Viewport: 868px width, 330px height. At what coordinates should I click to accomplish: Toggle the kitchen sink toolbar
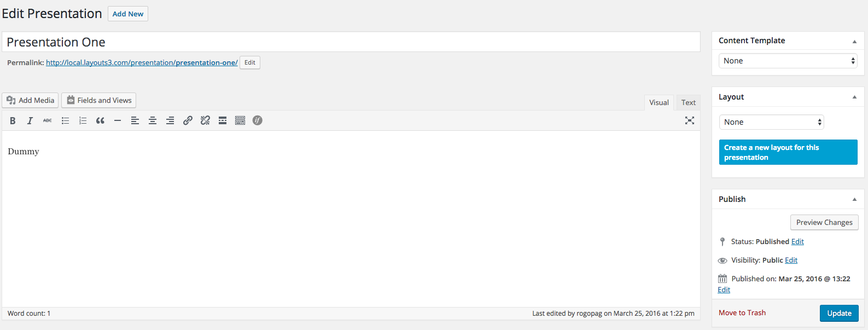coord(240,120)
